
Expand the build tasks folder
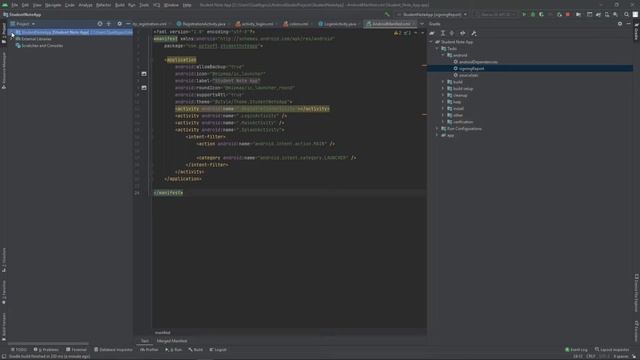pos(443,82)
